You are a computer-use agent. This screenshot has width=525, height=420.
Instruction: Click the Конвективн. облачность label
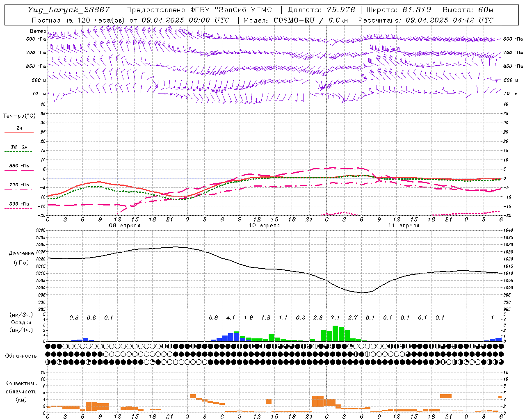21,387
